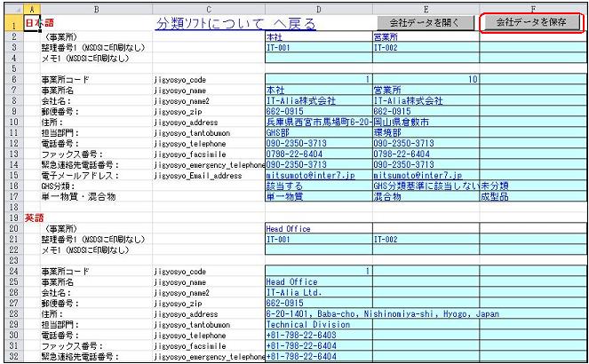Click the 環境部 department cell

click(426, 133)
